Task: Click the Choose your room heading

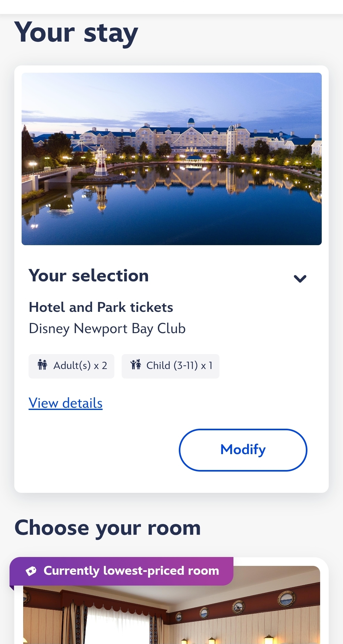Action: pos(108,528)
